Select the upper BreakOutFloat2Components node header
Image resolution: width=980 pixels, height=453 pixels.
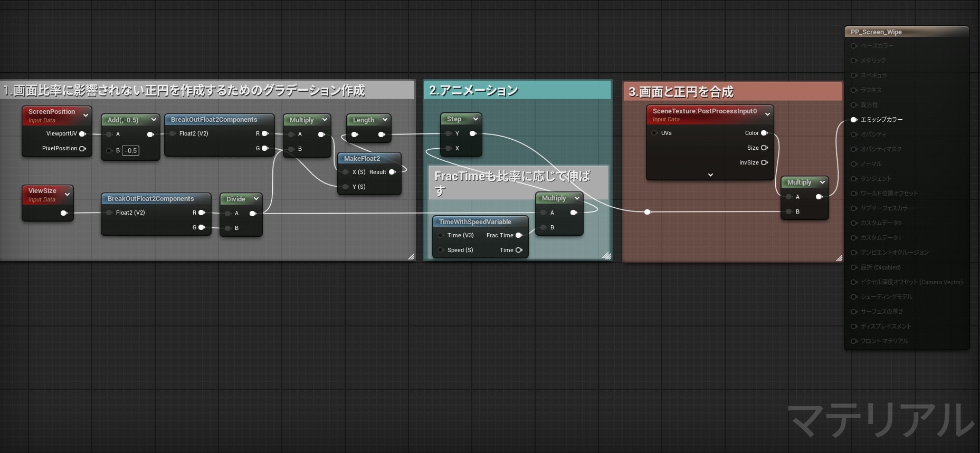tap(219, 120)
